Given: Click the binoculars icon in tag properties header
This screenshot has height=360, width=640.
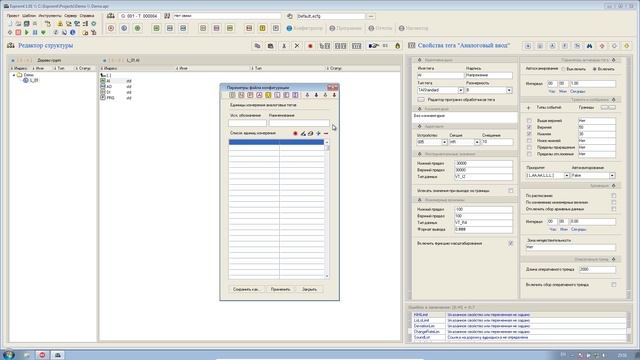Looking at the screenshot, I should [x=589, y=46].
